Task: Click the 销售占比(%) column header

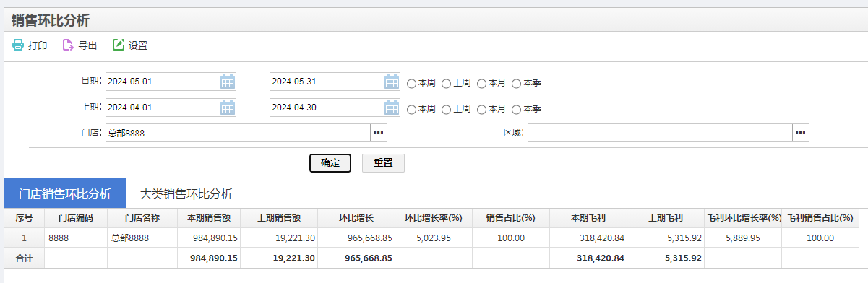Action: tap(511, 218)
